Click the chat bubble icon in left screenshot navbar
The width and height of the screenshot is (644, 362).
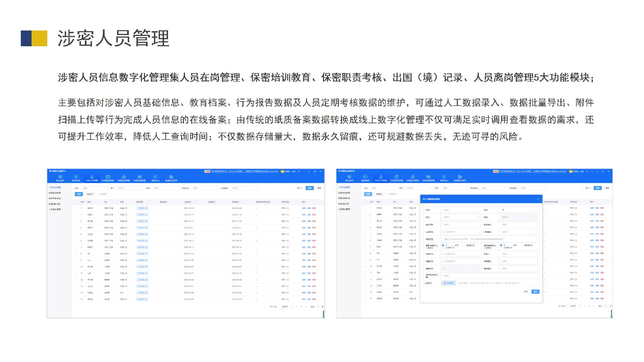155,177
